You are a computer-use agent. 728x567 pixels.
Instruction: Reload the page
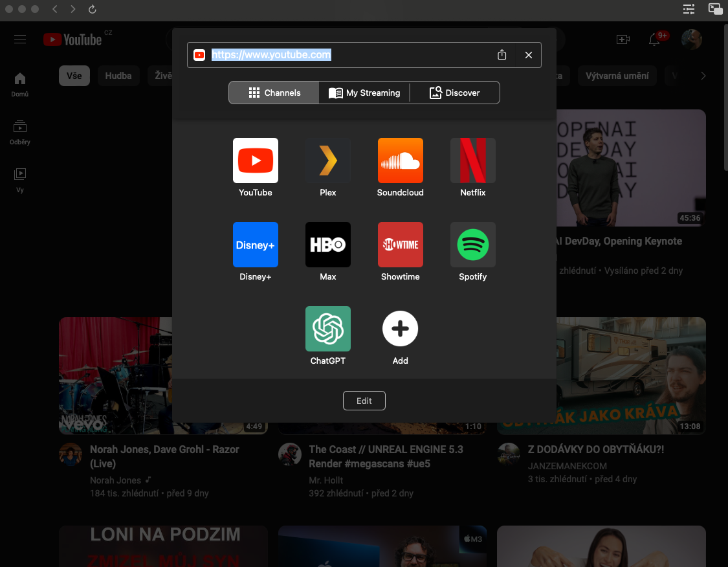(93, 9)
